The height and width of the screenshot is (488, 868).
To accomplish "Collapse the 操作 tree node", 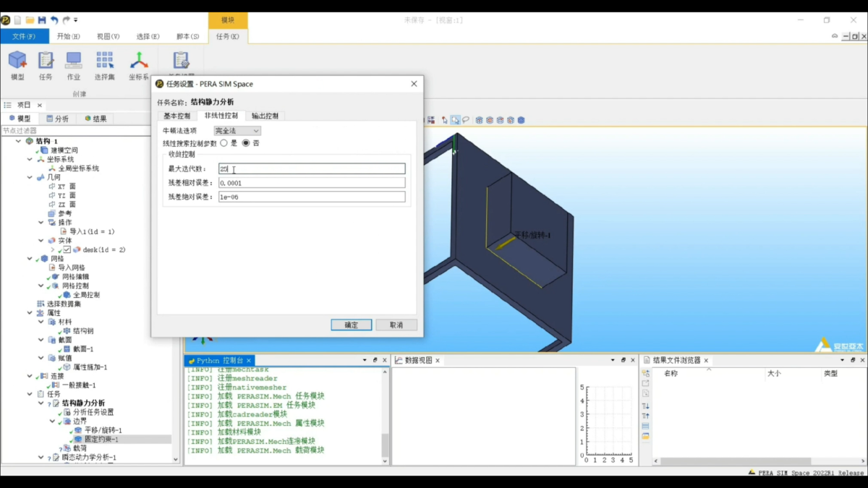I will 41,223.
